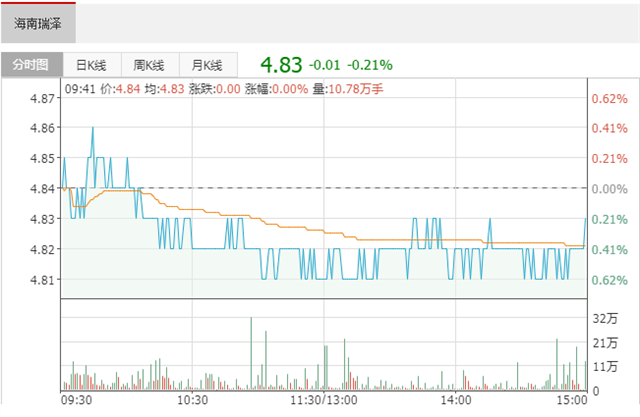Image resolution: width=640 pixels, height=417 pixels.
Task: Click the tallest volume bar near 32万
Action: point(251,353)
